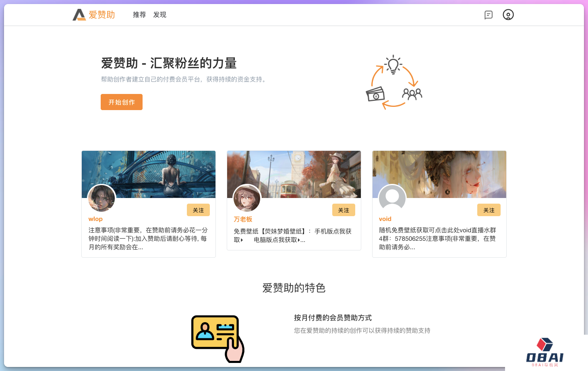Open the void creator name link

pos(385,219)
